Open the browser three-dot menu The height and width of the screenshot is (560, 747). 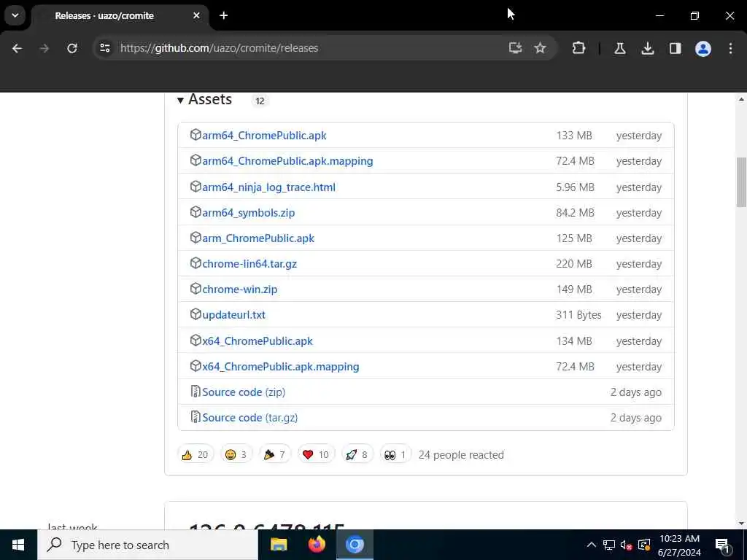point(730,48)
